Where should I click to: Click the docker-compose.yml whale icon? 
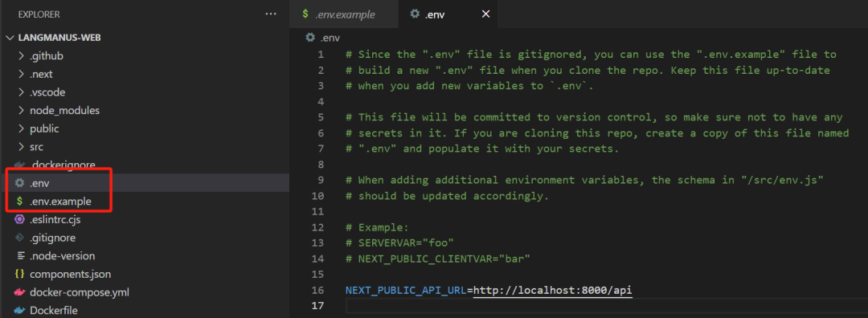[20, 292]
